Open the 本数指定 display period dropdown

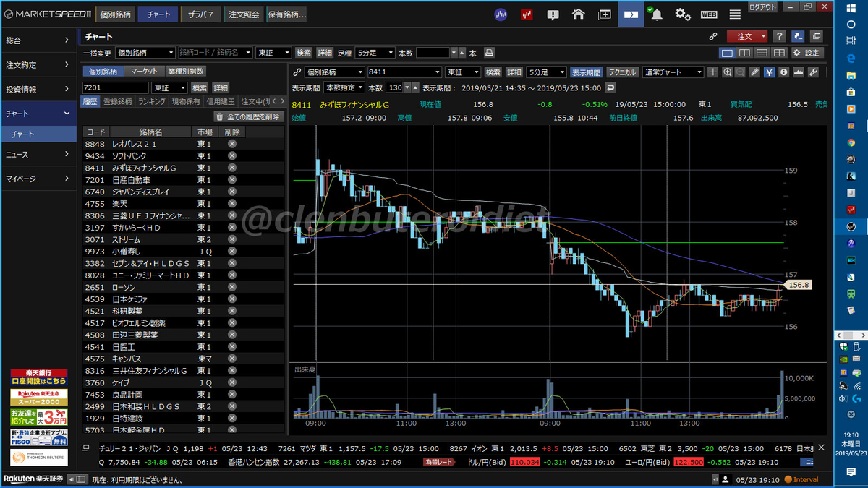344,87
